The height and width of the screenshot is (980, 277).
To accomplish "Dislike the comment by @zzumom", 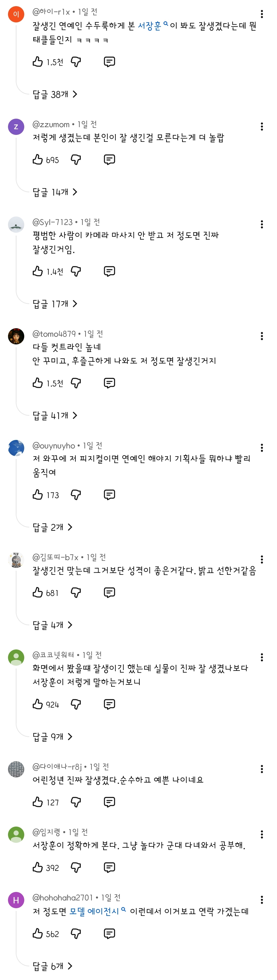I will point(76,159).
